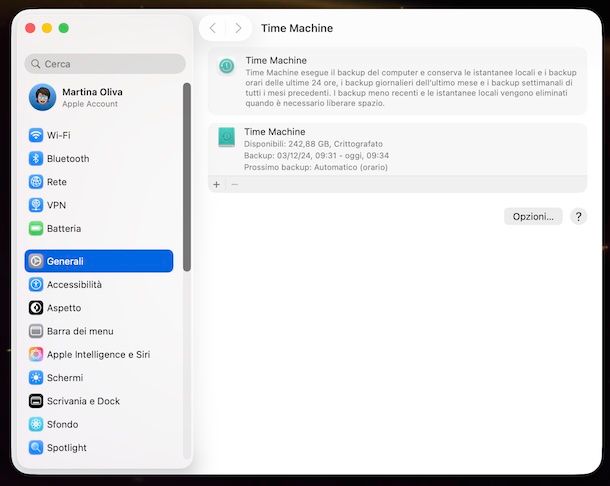Open the VPN icon
610x486 pixels.
[x=36, y=205]
